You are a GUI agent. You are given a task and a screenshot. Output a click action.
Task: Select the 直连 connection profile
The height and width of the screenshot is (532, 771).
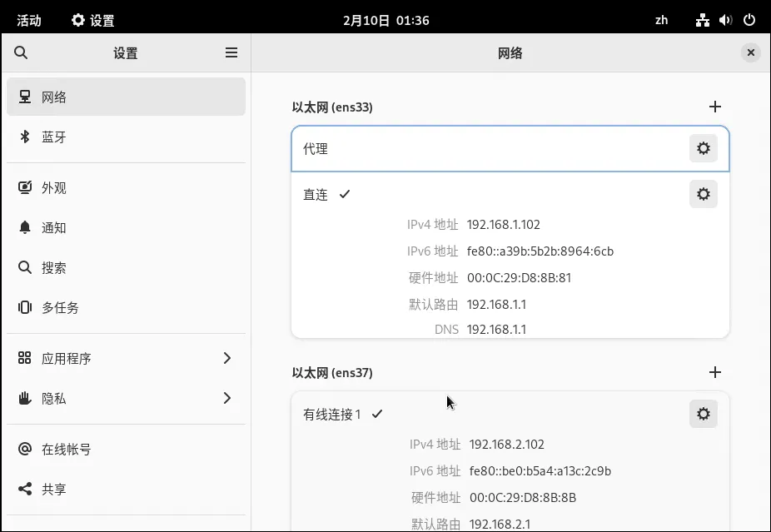(x=316, y=195)
